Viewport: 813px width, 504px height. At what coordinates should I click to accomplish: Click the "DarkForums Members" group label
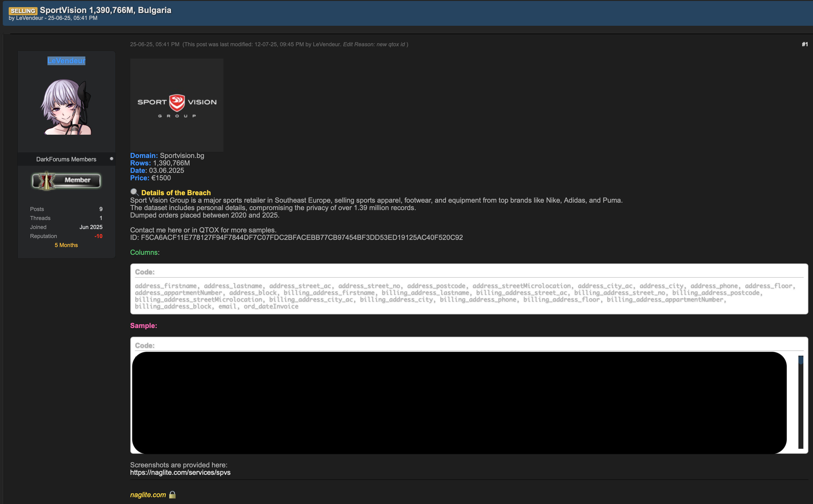point(66,159)
